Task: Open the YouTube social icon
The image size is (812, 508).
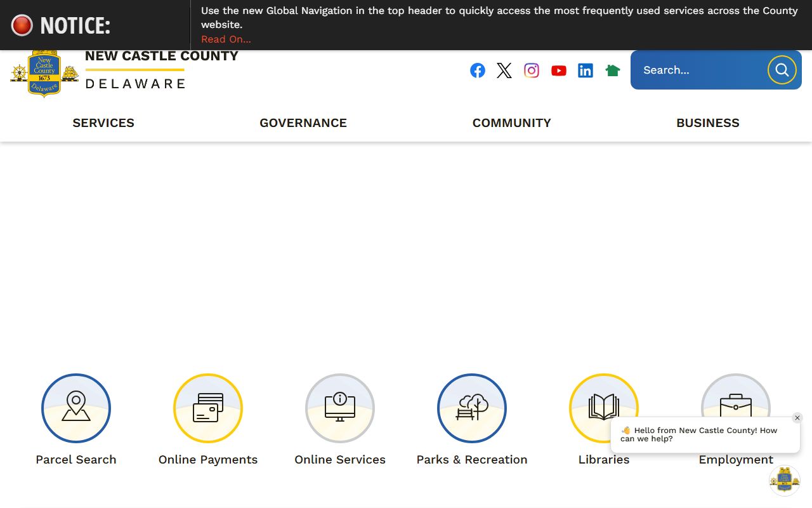Action: (x=559, y=70)
